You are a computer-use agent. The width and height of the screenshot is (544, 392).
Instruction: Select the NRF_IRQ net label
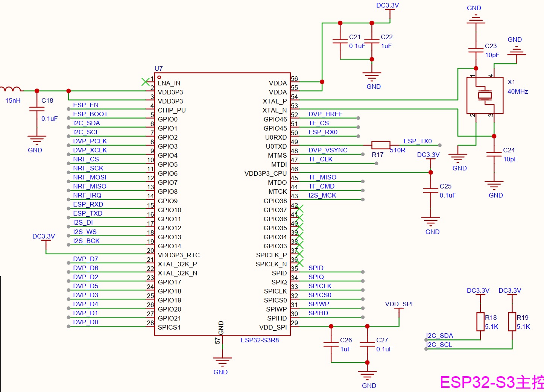coord(87,195)
